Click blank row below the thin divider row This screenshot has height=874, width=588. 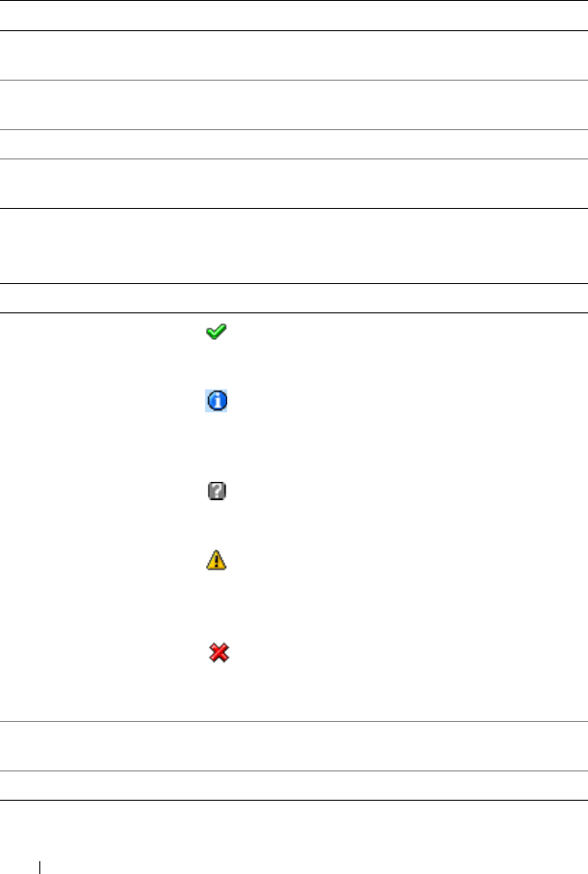tap(294, 184)
